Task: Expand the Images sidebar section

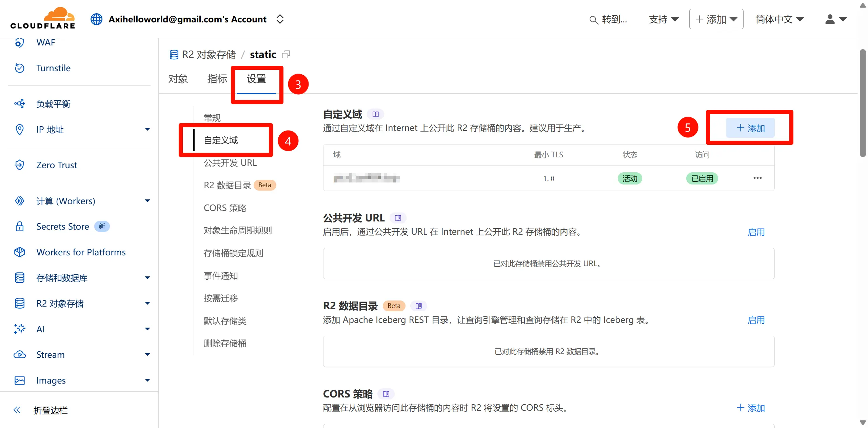Action: point(147,380)
